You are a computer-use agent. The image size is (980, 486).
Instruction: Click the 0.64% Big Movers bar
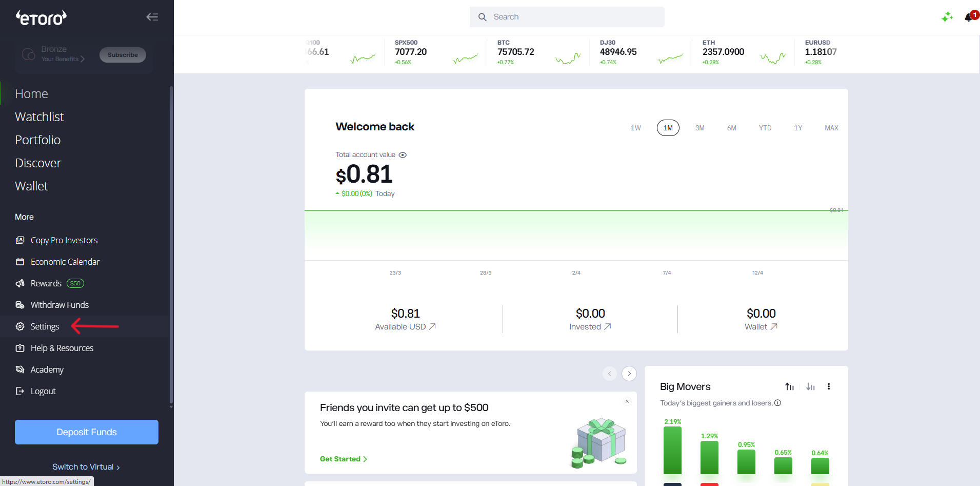tap(820, 466)
